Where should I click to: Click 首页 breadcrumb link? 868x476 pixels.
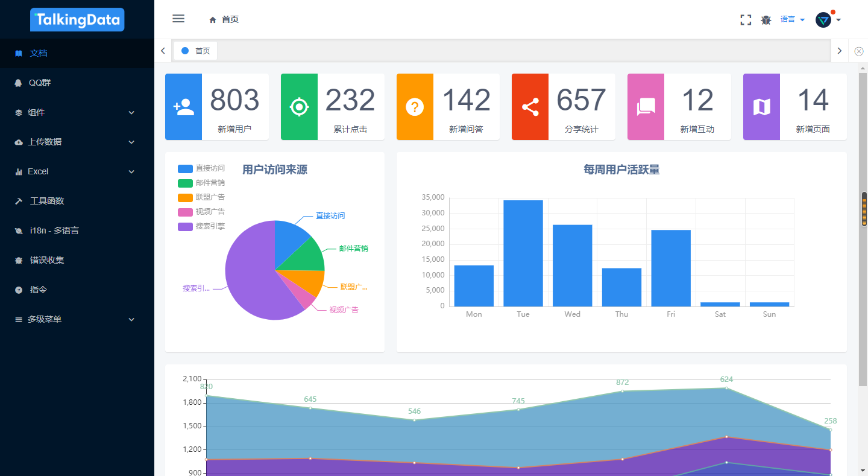tap(230, 20)
